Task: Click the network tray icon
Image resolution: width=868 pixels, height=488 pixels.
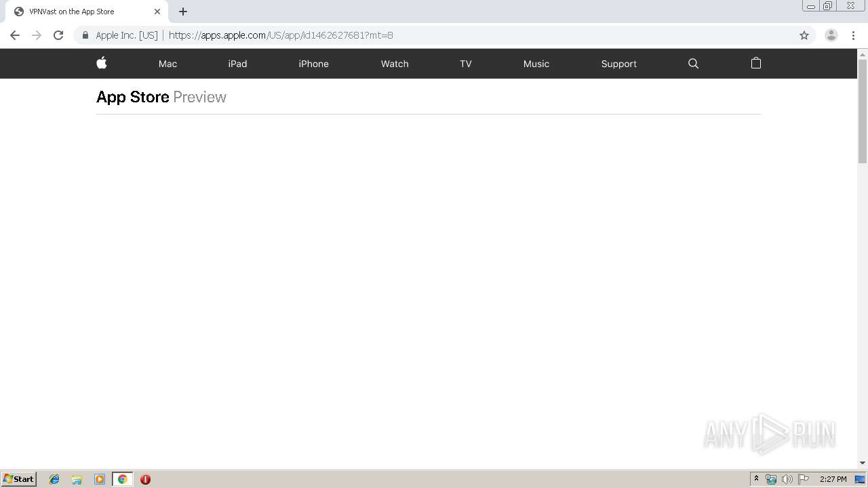Action: pyautogui.click(x=771, y=479)
